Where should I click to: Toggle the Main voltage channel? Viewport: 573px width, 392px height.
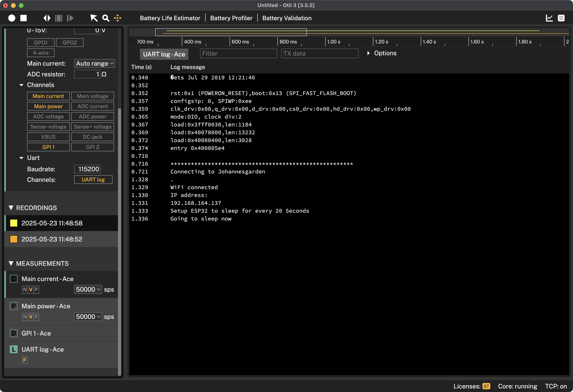point(93,96)
